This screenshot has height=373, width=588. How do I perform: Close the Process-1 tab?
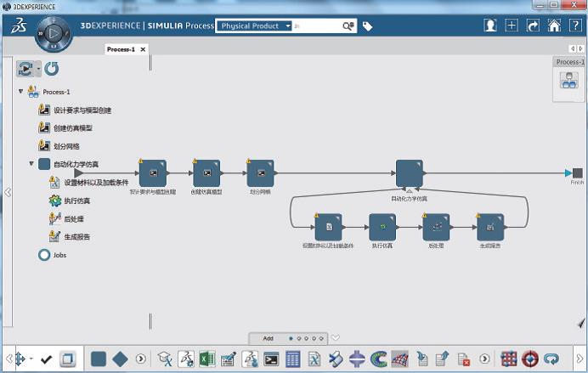(x=143, y=49)
